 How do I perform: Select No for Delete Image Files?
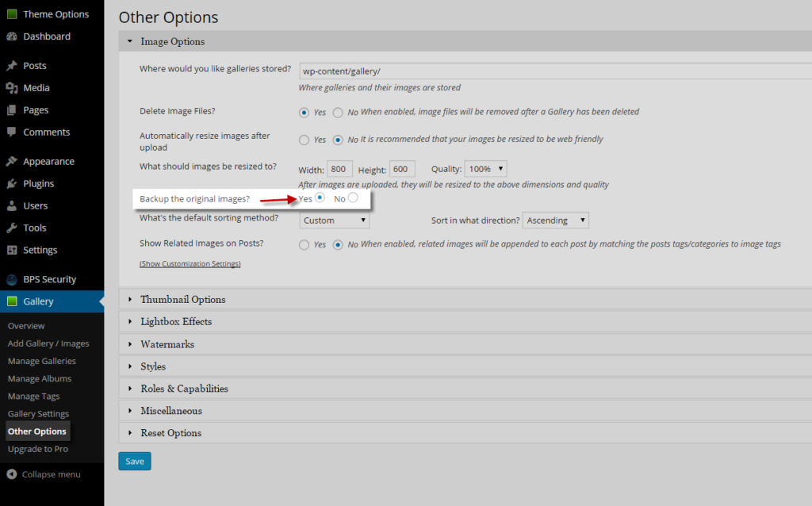(339, 113)
